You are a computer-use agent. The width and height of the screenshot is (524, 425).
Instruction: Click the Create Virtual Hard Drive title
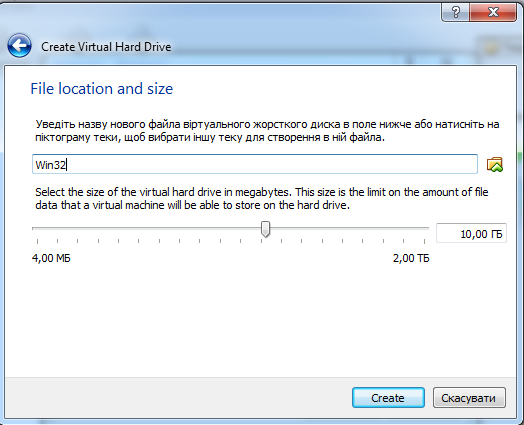coord(106,47)
